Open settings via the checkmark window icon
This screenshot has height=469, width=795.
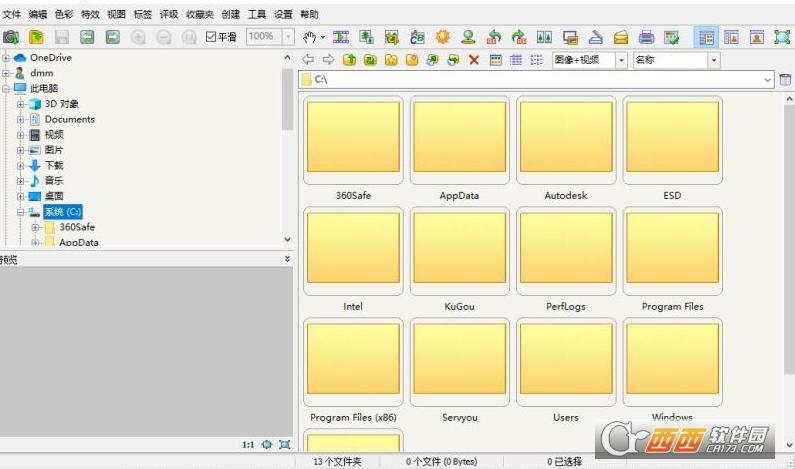point(672,37)
